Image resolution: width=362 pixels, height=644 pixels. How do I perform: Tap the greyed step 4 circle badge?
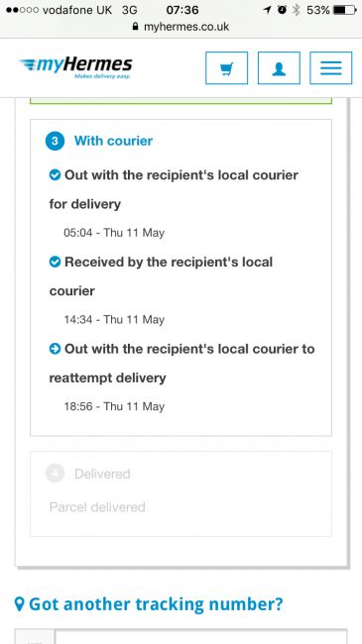pos(55,474)
